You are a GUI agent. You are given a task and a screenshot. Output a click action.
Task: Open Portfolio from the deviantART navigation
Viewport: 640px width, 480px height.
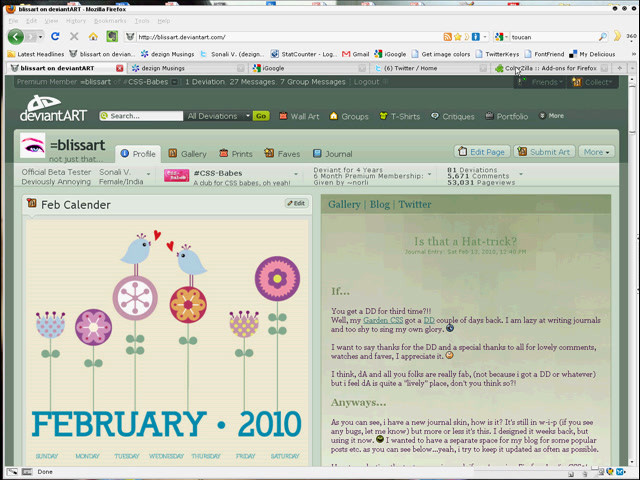[x=506, y=116]
